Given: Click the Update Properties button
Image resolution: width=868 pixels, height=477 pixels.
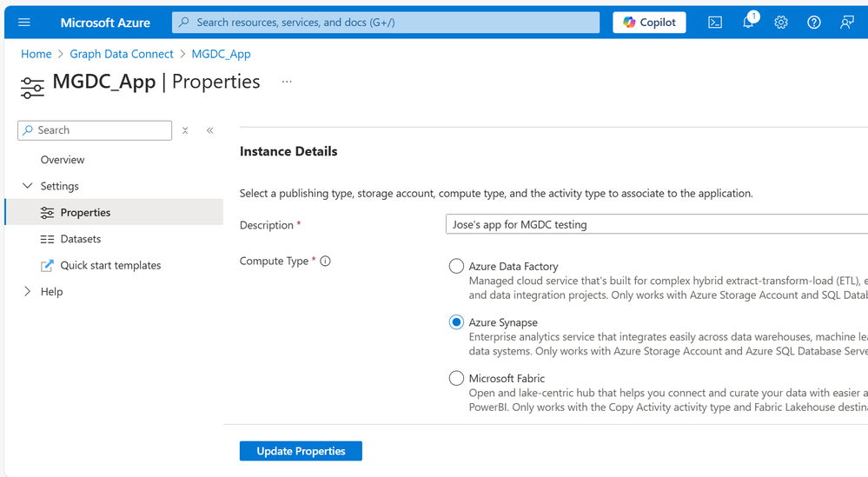Looking at the screenshot, I should click(x=301, y=451).
